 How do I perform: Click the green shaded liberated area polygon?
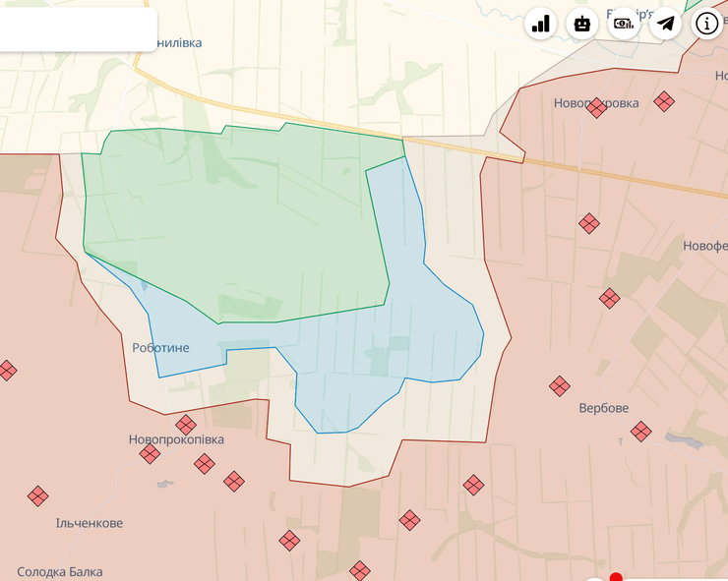236,216
